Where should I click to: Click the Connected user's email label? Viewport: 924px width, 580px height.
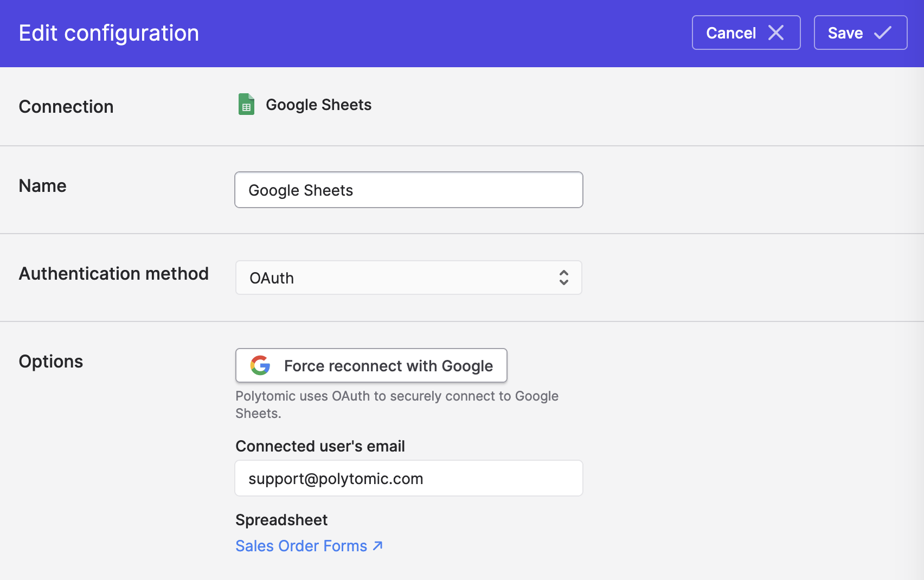(x=320, y=446)
